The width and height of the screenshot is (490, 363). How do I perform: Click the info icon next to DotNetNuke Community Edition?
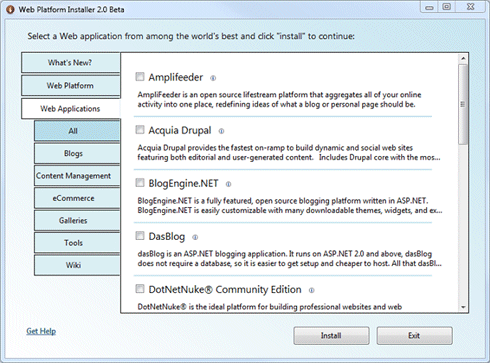311,290
